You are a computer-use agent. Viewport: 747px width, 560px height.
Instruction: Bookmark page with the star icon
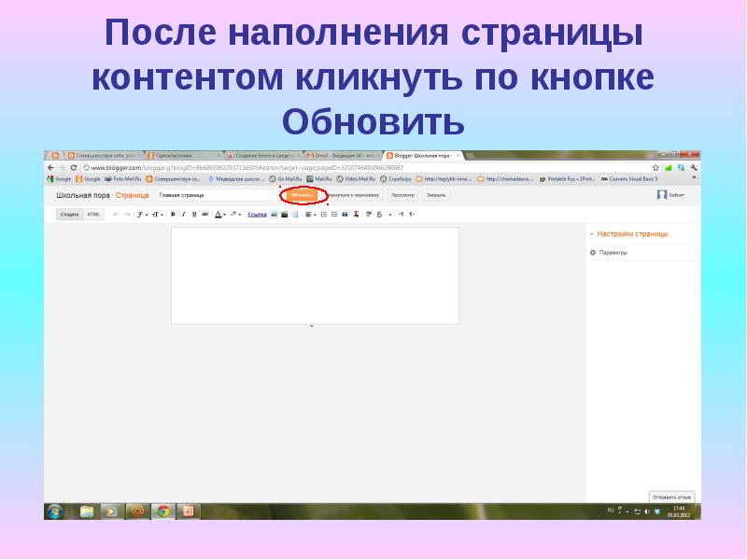(655, 168)
